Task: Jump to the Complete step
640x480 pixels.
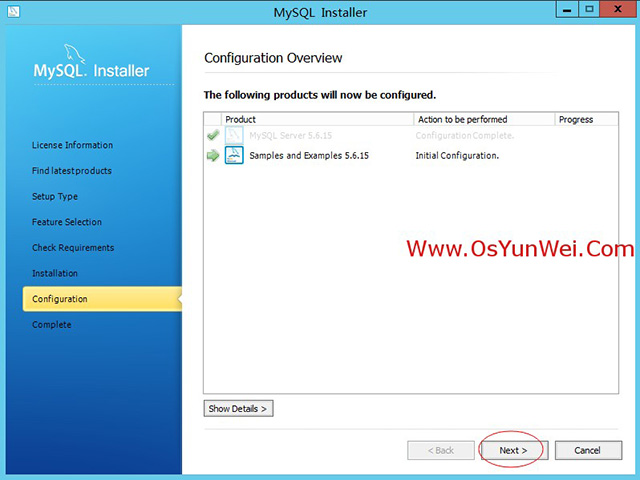Action: pyautogui.click(x=52, y=325)
